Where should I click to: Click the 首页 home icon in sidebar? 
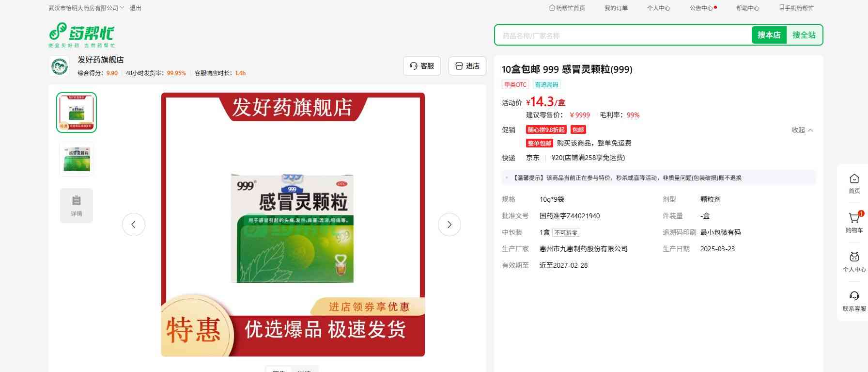click(x=854, y=179)
